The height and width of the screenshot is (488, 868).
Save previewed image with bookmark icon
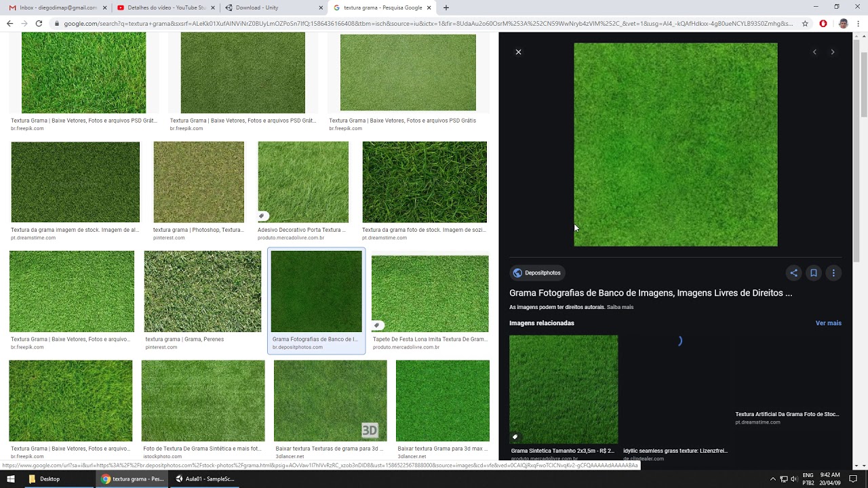(814, 273)
